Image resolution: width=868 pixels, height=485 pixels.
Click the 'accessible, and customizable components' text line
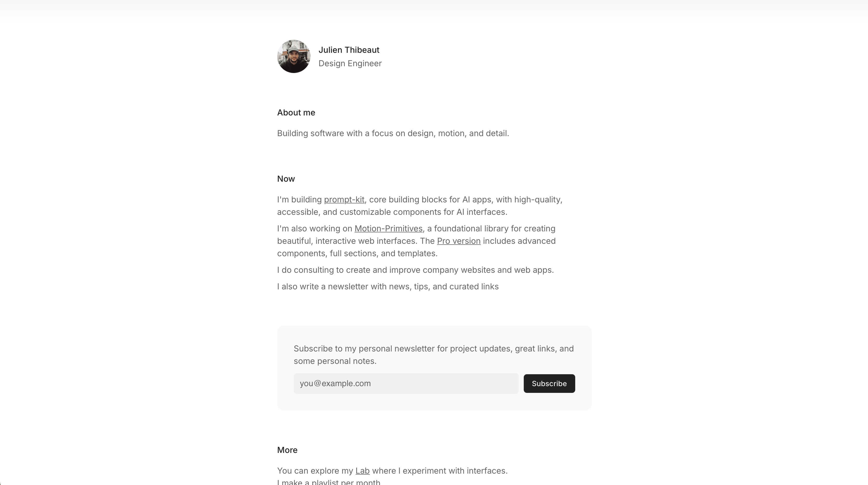point(392,212)
